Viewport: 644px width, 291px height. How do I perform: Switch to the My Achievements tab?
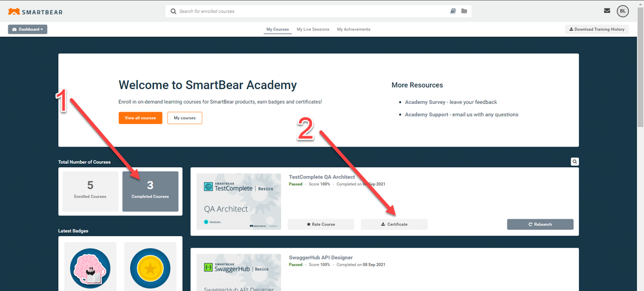point(354,29)
